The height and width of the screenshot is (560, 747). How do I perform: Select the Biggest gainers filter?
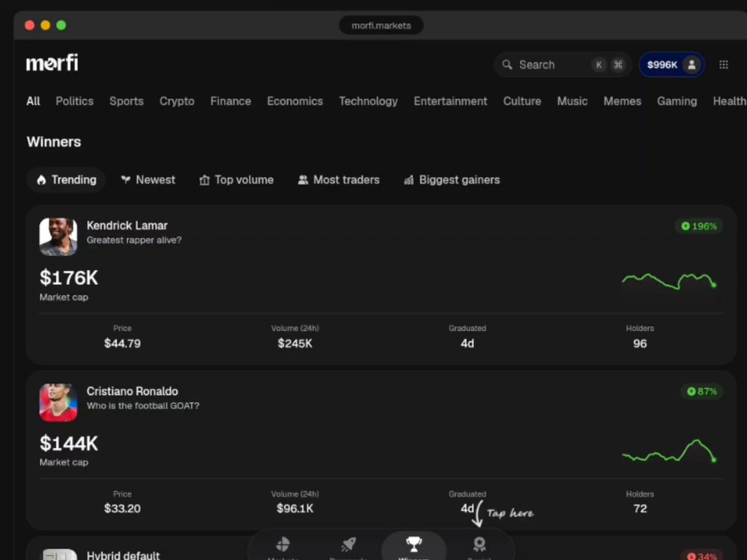tap(452, 180)
